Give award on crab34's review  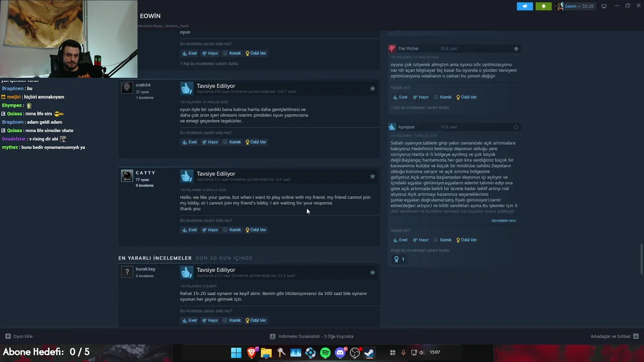256,142
